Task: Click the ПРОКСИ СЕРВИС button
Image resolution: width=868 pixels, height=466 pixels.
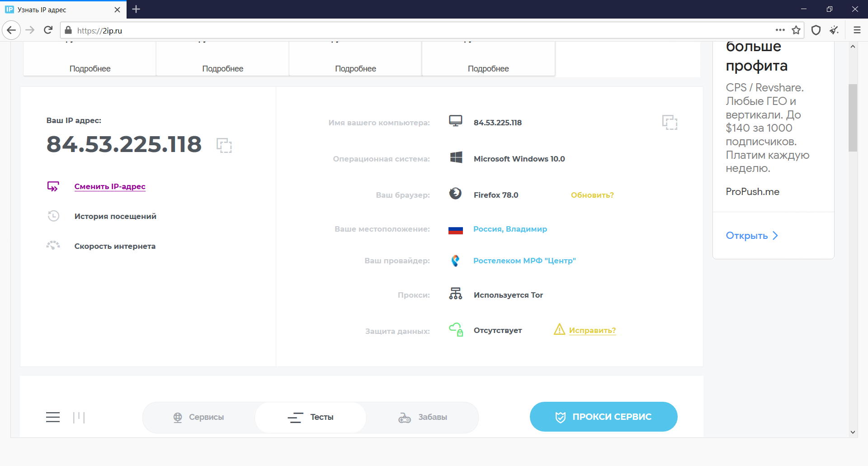Action: click(x=603, y=417)
